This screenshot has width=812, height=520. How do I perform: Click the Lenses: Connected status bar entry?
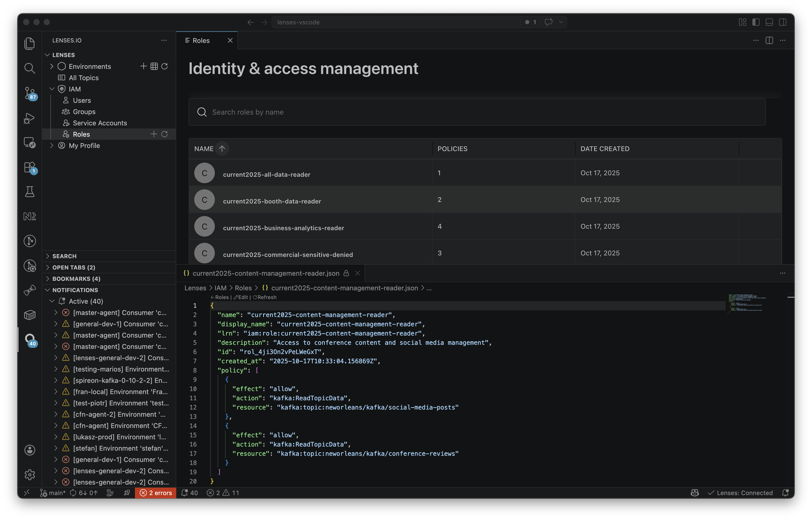tap(740, 493)
